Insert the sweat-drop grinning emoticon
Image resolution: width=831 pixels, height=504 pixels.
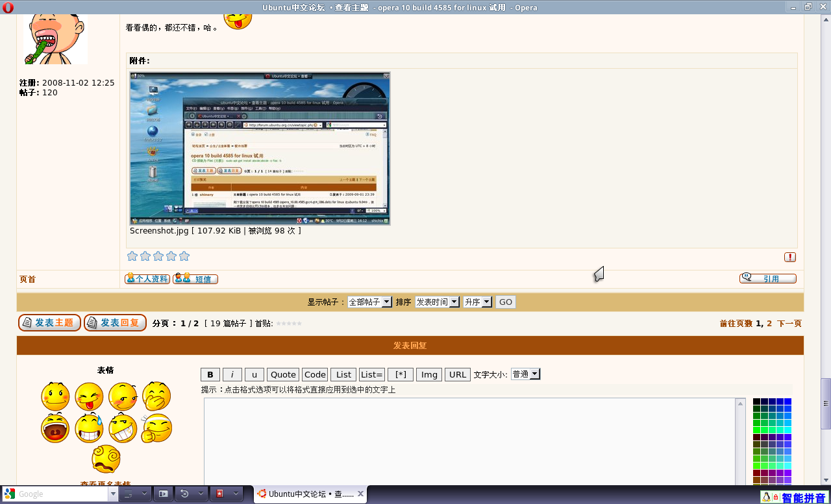click(x=89, y=428)
